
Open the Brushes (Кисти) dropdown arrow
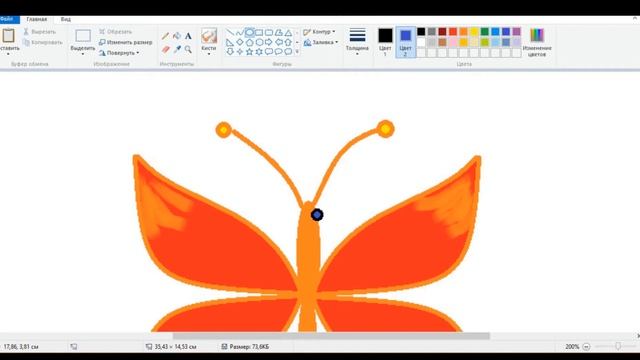209,54
